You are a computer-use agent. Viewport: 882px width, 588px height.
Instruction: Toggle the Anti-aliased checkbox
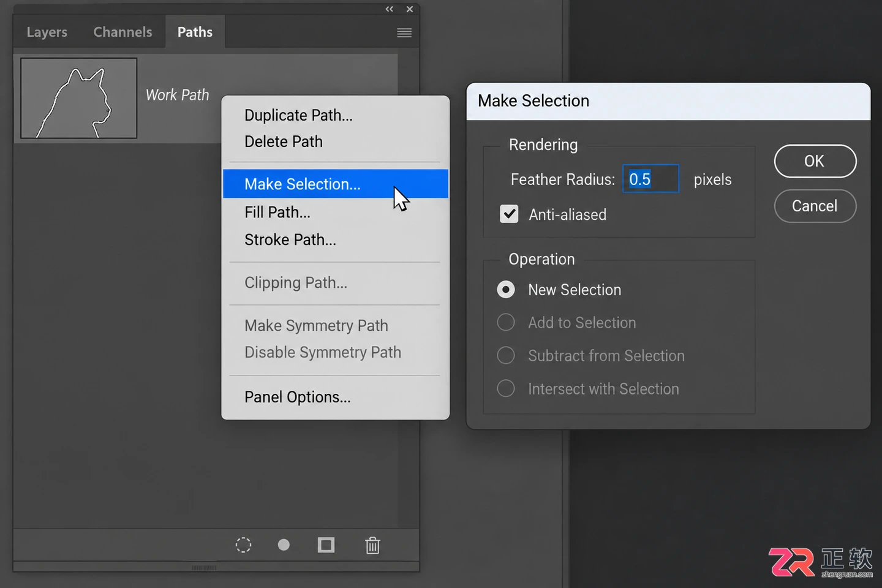point(509,214)
